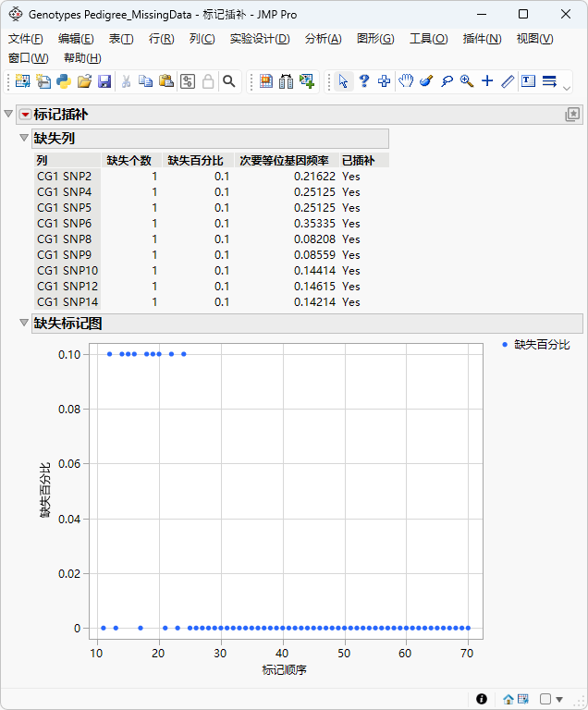The image size is (588, 710).
Task: Click the value 0.35335 in the table
Action: tap(315, 223)
